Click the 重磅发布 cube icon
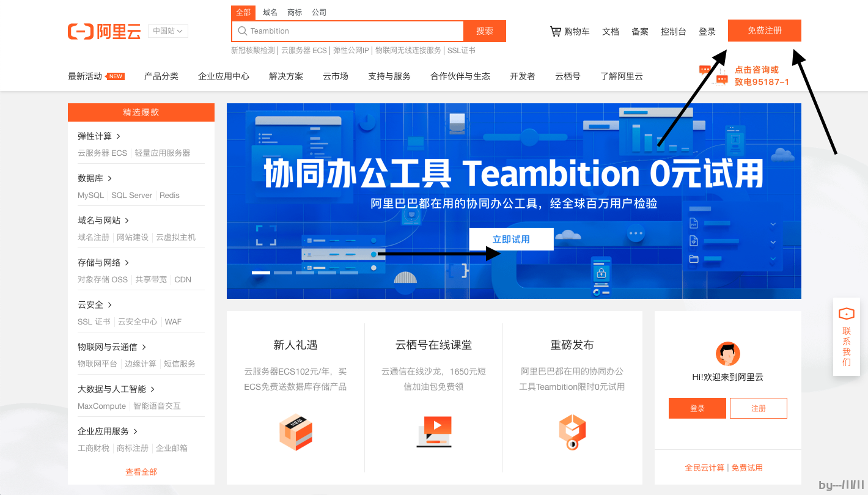This screenshot has height=495, width=868. (x=572, y=432)
